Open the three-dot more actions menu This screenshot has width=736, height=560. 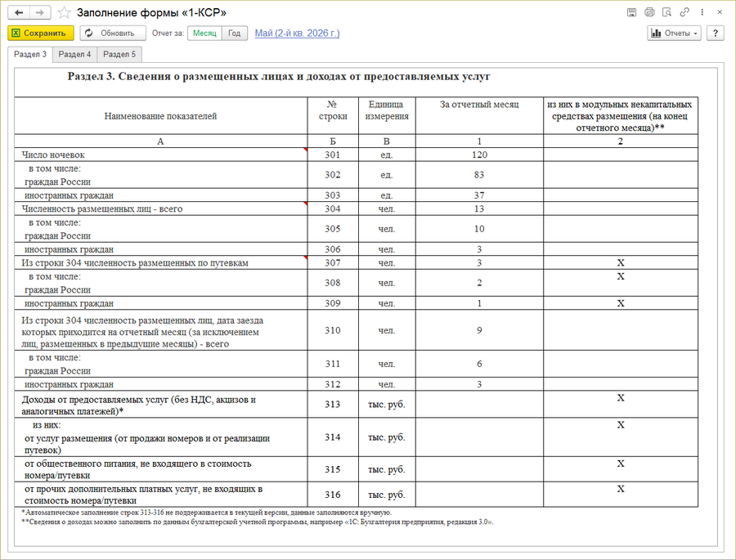click(702, 12)
